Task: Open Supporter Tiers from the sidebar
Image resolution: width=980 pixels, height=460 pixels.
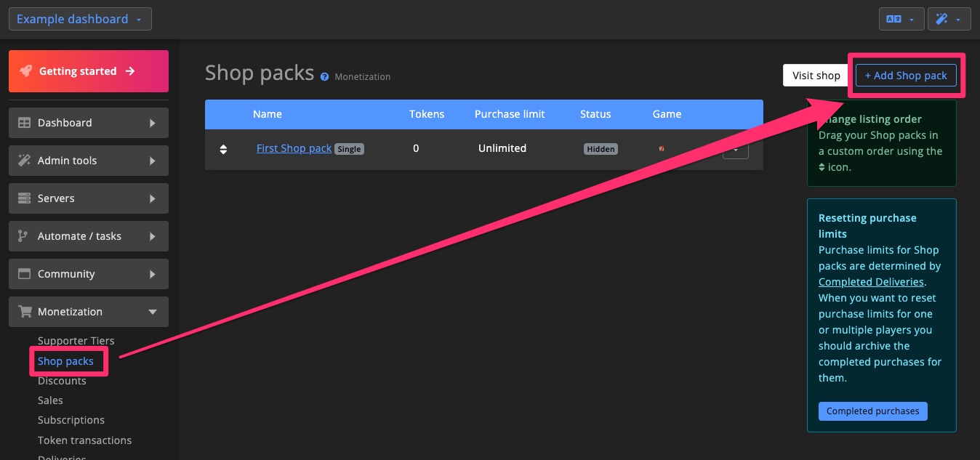Action: pos(76,341)
